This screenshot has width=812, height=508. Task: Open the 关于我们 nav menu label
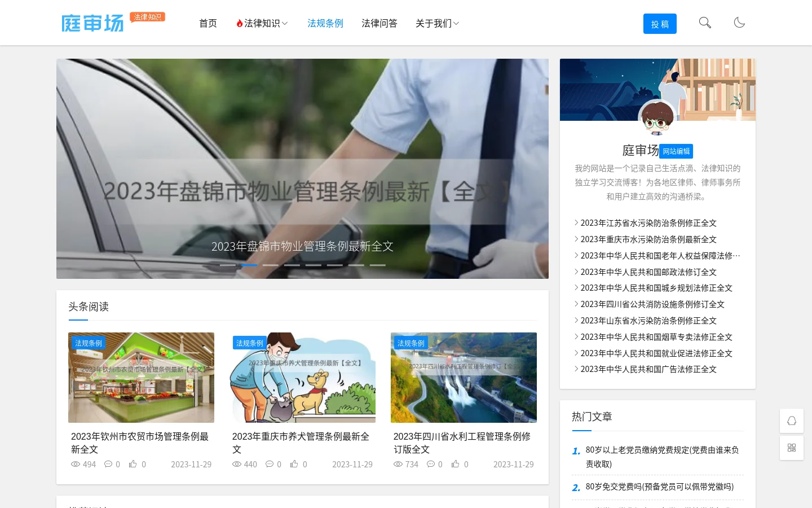(x=434, y=23)
